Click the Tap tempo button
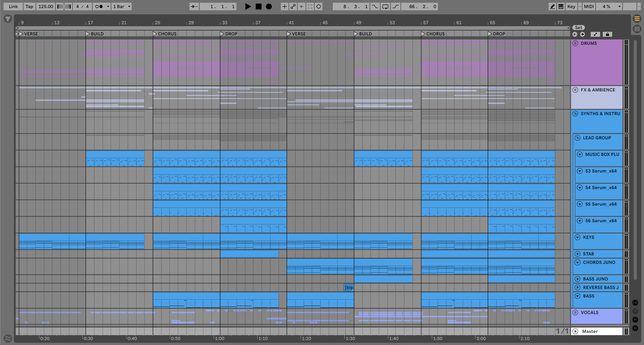Viewport: 644px width, 345px height. point(29,6)
